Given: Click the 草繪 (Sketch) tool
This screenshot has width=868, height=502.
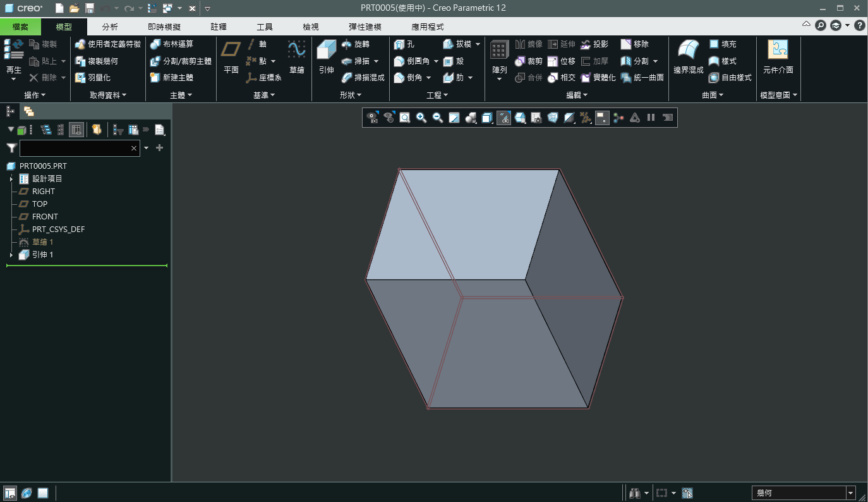Looking at the screenshot, I should [296, 58].
